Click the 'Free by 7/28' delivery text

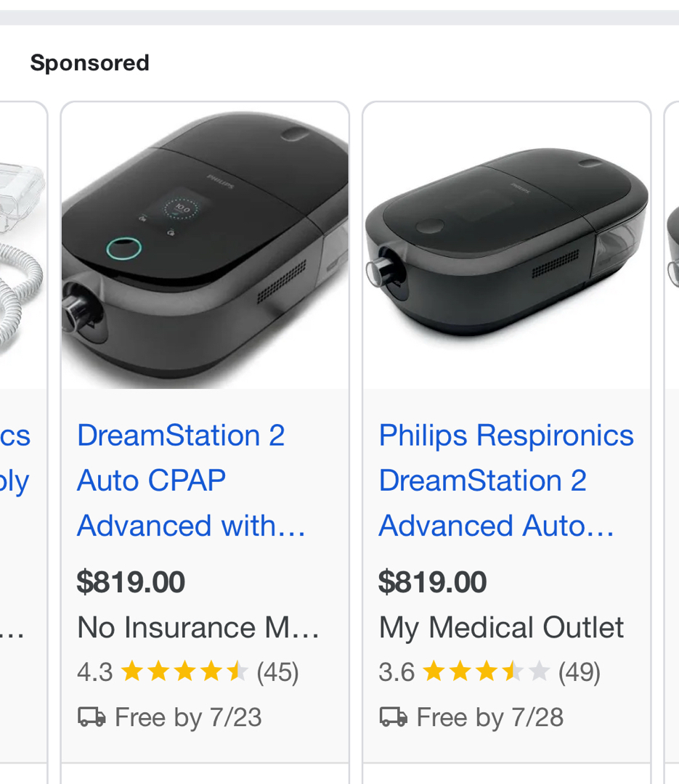[490, 717]
